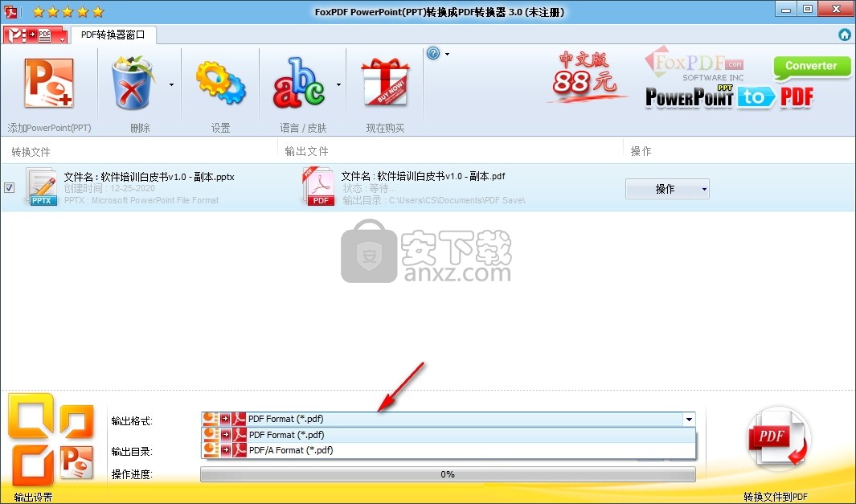Click the Convert to PDF icon

(x=778, y=439)
